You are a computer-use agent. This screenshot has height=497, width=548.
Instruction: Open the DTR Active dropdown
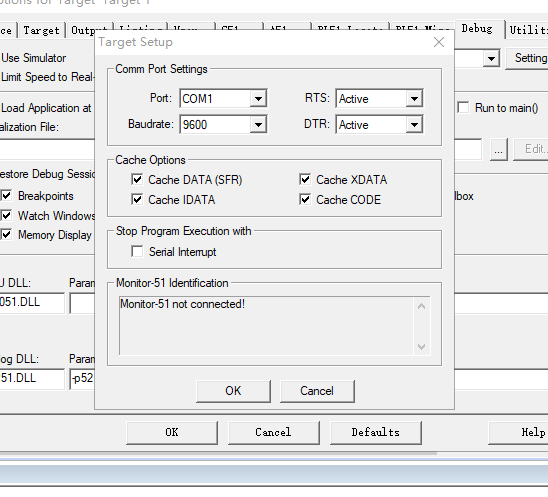point(414,124)
